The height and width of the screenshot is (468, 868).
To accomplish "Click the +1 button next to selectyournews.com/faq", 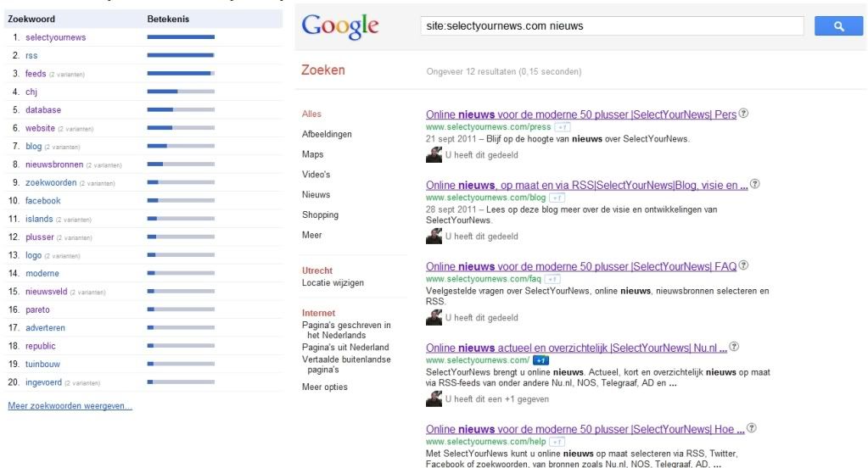I will coord(552,280).
